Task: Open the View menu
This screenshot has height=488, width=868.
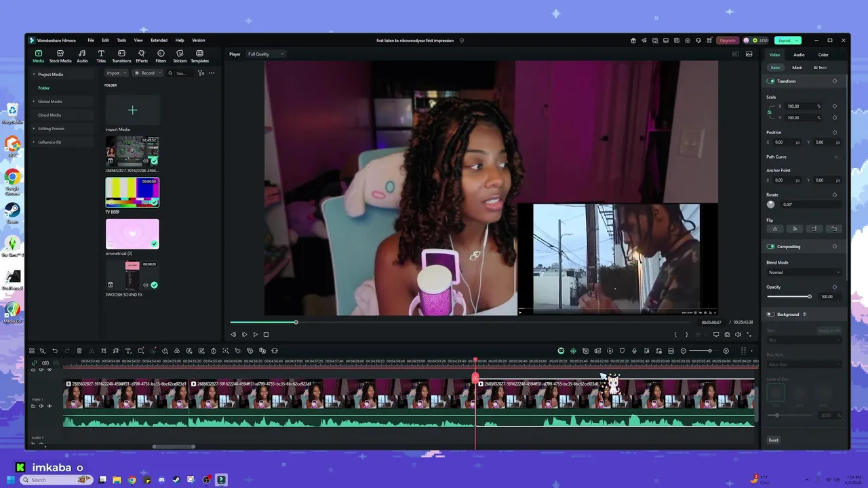Action: [138, 40]
